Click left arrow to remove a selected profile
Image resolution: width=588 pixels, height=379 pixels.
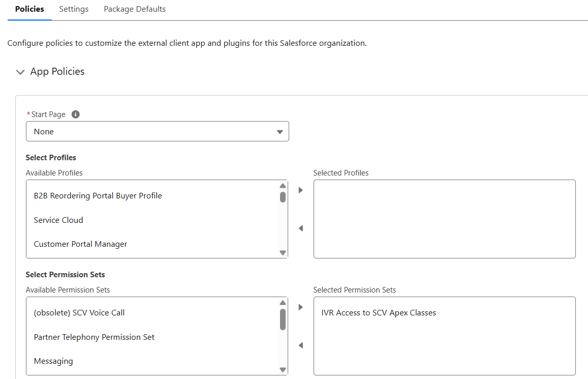pyautogui.click(x=300, y=228)
